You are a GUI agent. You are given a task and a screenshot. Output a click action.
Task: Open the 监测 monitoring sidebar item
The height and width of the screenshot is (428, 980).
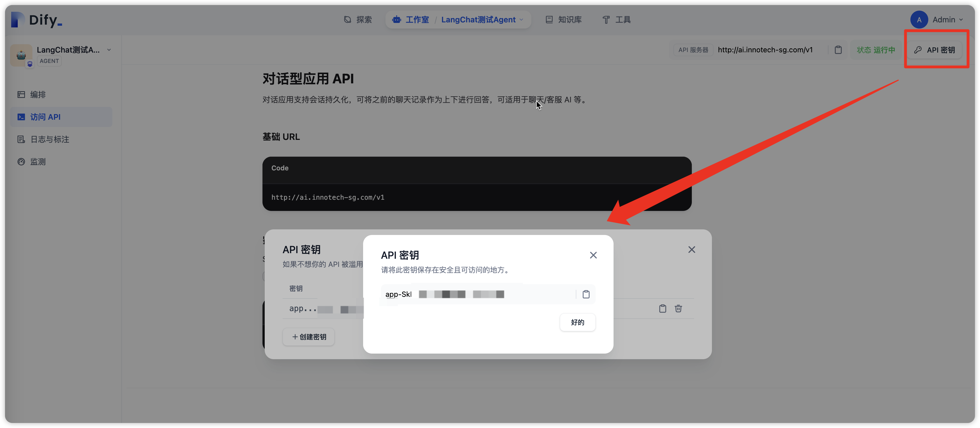pos(38,162)
